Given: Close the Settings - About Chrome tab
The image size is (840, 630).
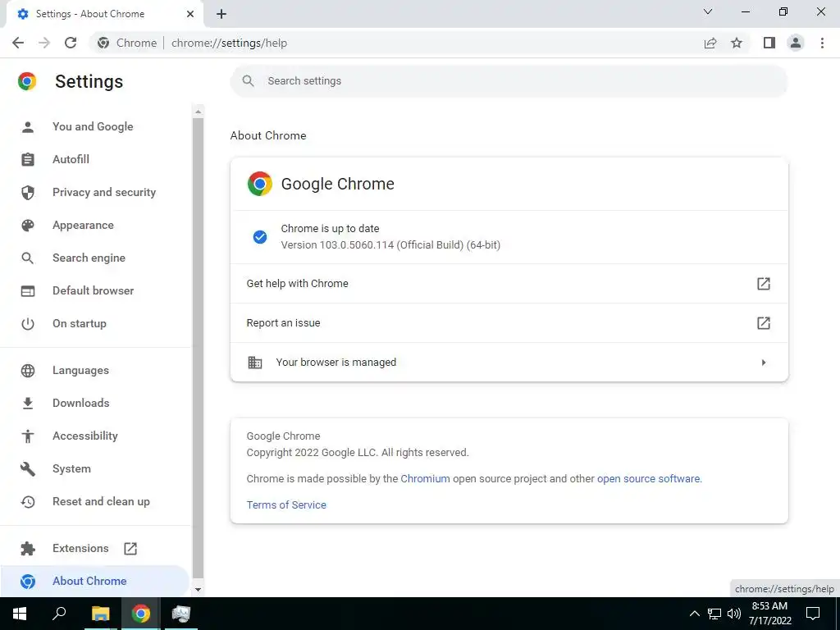Looking at the screenshot, I should coord(190,14).
